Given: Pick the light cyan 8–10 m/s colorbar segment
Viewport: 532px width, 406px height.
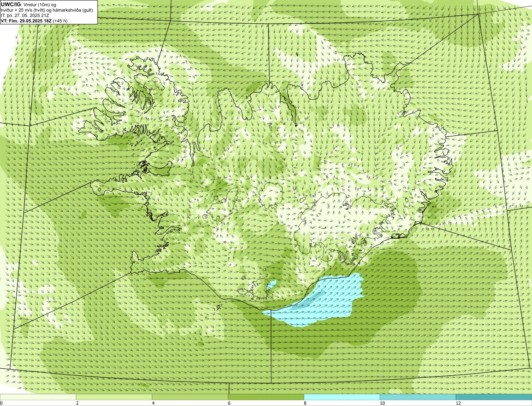Looking at the screenshot, I should pos(342,397).
